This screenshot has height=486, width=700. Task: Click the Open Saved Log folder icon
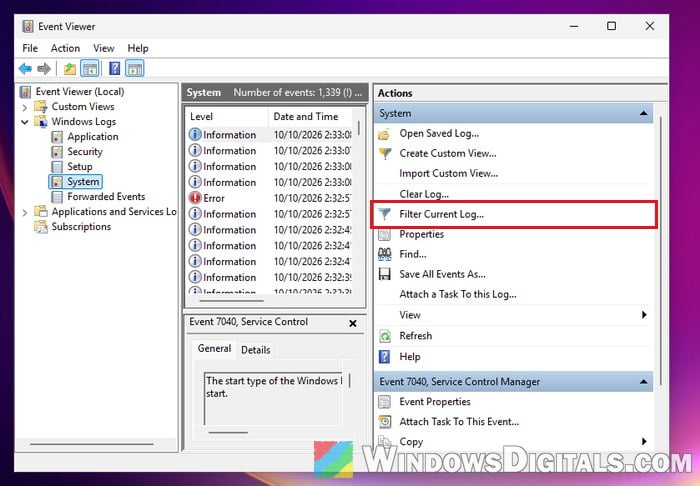(x=384, y=134)
